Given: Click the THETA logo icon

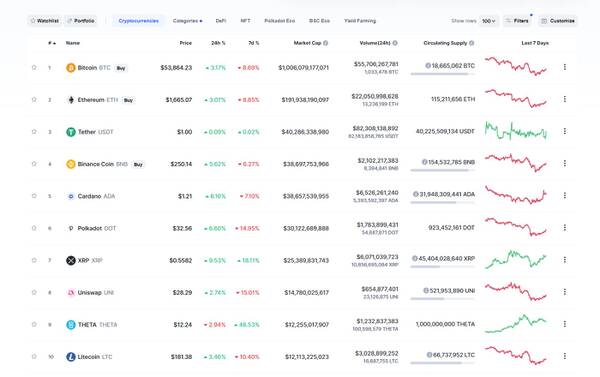Looking at the screenshot, I should click(71, 325).
